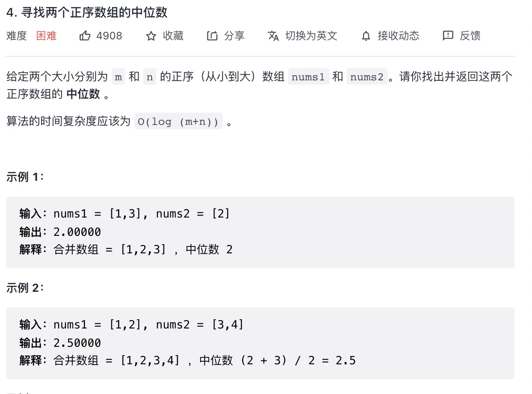The image size is (532, 394).
Task: Click the nums1 inline code tag
Action: coord(308,77)
